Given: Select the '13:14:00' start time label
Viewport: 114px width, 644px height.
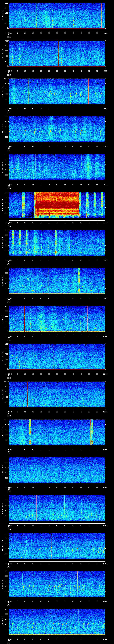Looking at the screenshot, I should click(9, 525).
